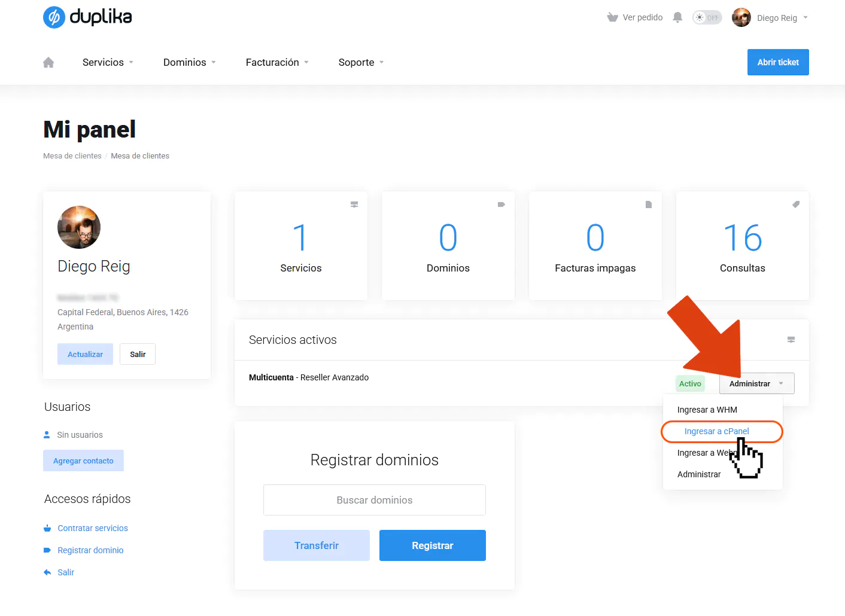Open the Facturación dropdown menu

click(276, 62)
